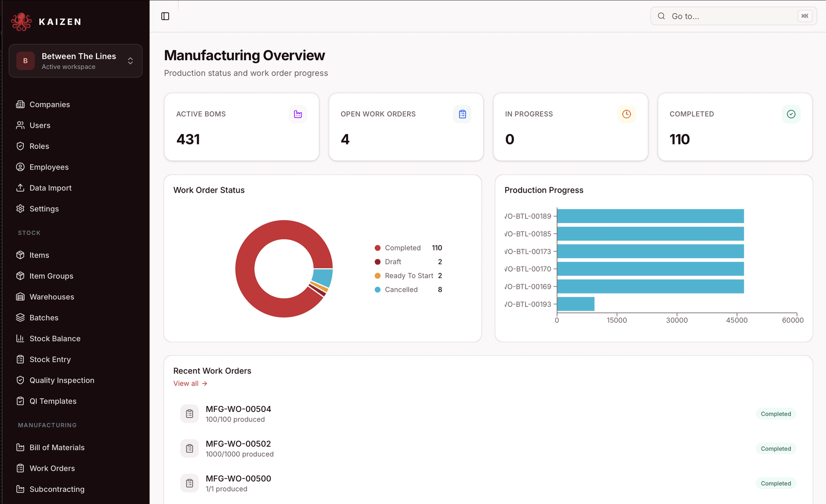Click the Active BOMs count 431
The image size is (826, 504).
pos(188,139)
